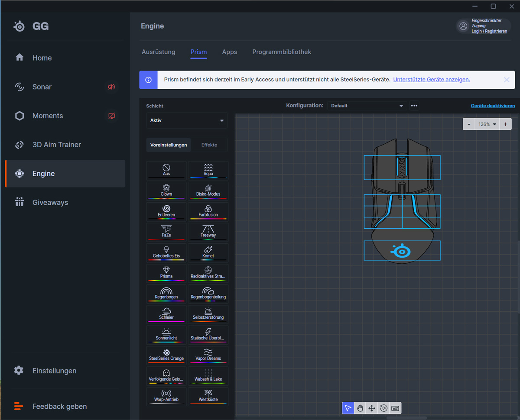Go to Moments in sidebar
Viewport: 520px width, 420px height.
coord(65,116)
